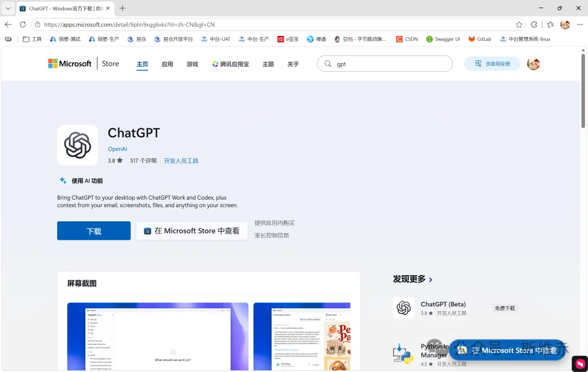The image size is (588, 372).
Task: Click the white 在 Microsoft Store 中查看 button
Action: [x=192, y=231]
